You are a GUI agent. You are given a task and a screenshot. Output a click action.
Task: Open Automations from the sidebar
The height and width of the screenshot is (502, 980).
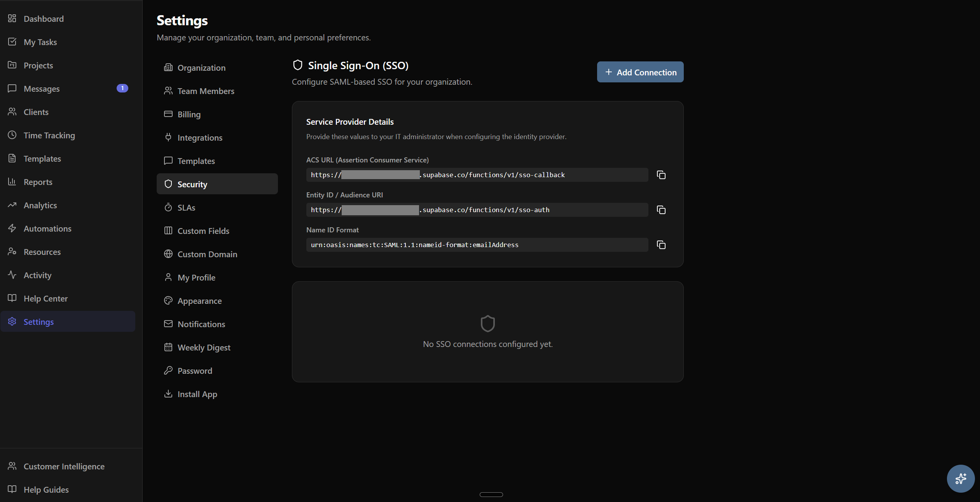(x=47, y=228)
